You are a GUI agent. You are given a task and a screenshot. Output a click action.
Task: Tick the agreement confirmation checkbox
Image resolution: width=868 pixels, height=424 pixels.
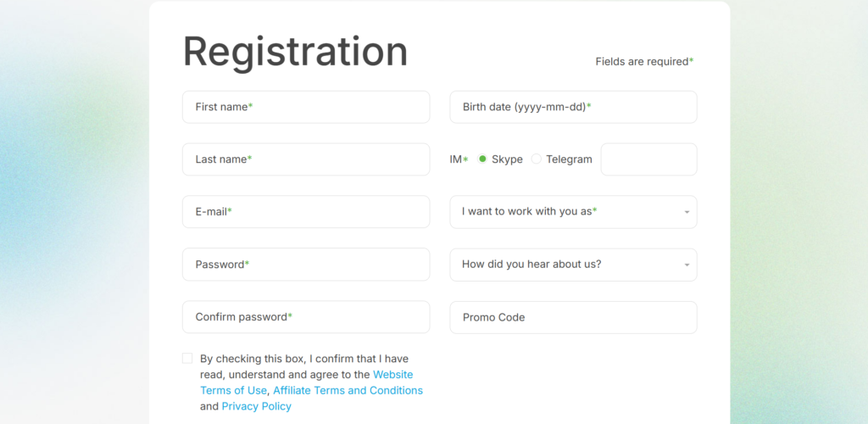(187, 358)
